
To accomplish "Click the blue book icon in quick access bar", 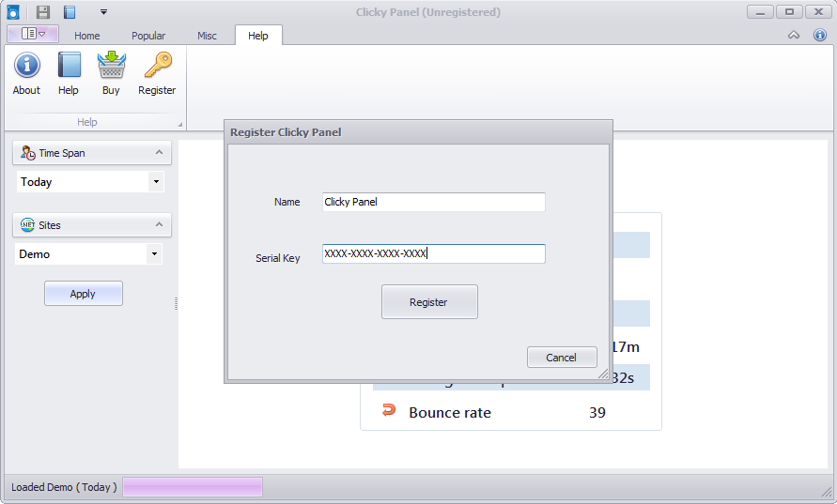I will tap(70, 12).
